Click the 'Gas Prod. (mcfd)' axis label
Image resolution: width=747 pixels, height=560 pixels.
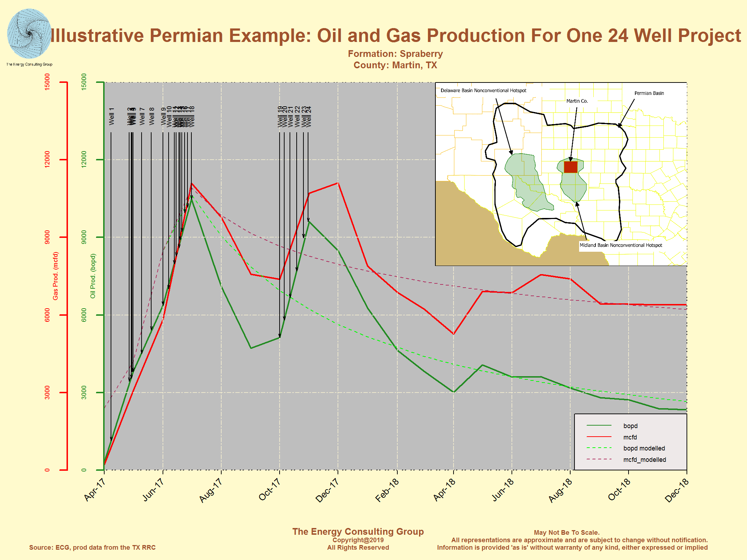pos(55,276)
